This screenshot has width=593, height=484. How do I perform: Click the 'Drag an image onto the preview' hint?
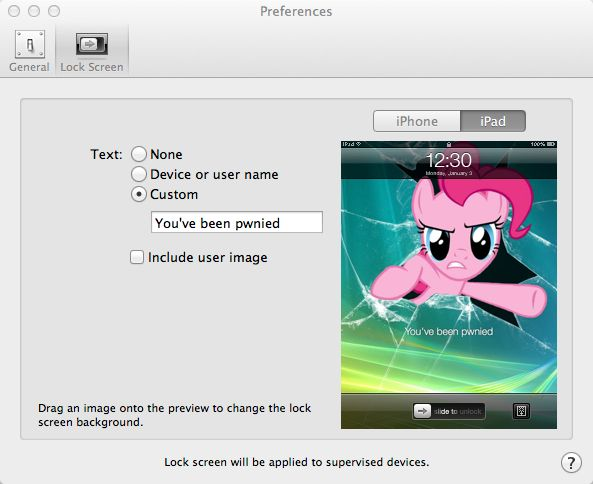click(x=174, y=415)
